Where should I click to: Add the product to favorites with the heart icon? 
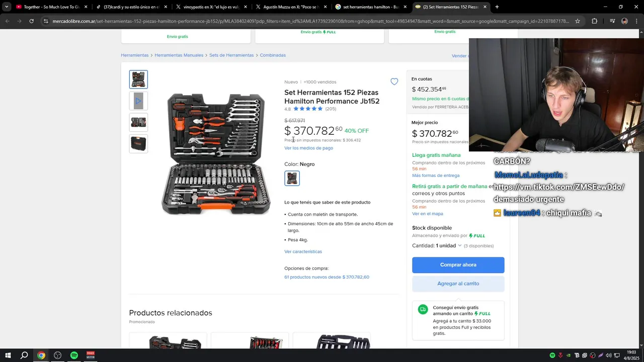coord(394,81)
